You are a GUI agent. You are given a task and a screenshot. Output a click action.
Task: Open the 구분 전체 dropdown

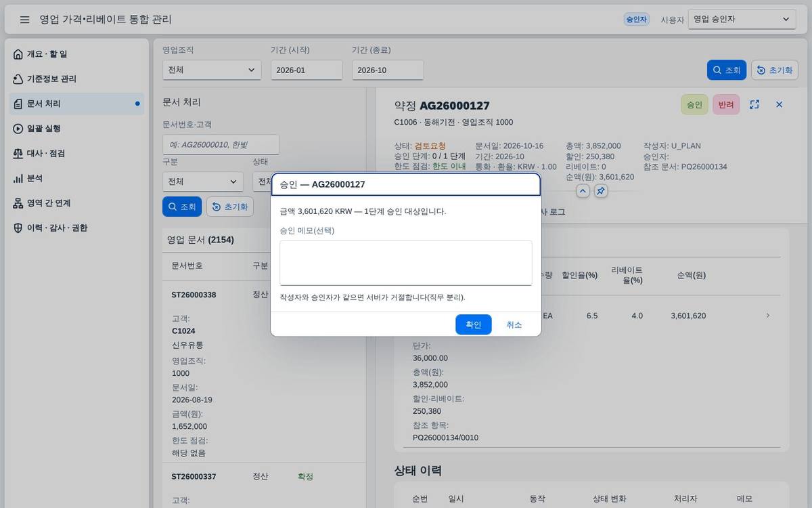202,182
